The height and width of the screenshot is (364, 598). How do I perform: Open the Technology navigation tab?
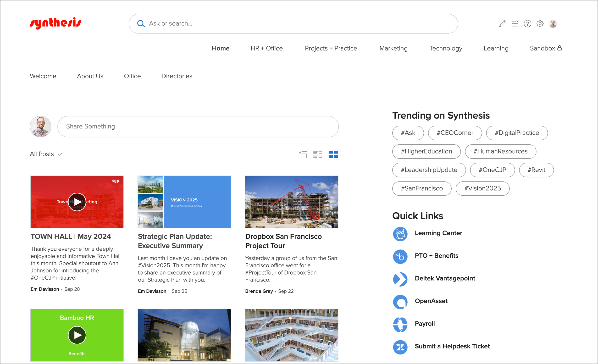[446, 48]
